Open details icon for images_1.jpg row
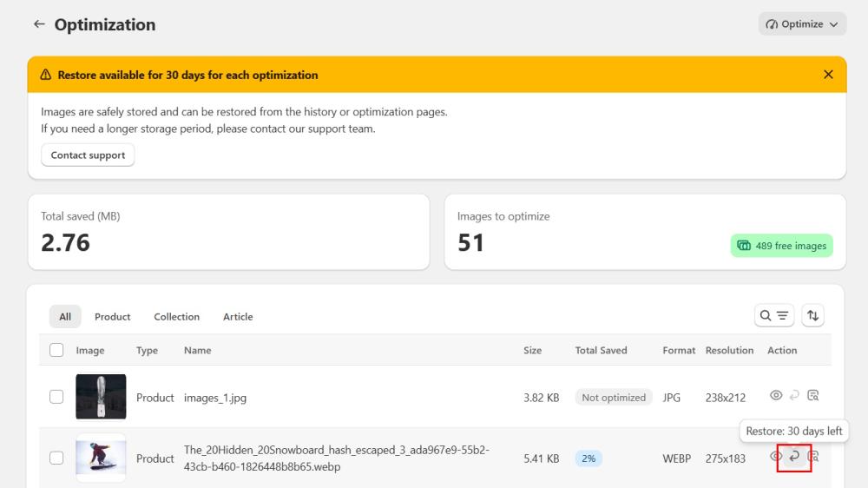Image resolution: width=868 pixels, height=488 pixels. pyautogui.click(x=813, y=396)
